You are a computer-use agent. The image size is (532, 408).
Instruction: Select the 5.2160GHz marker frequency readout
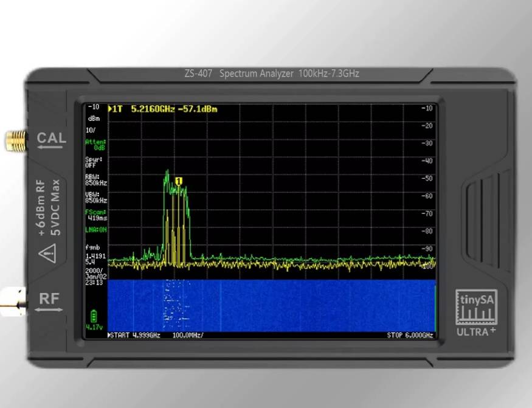point(153,109)
